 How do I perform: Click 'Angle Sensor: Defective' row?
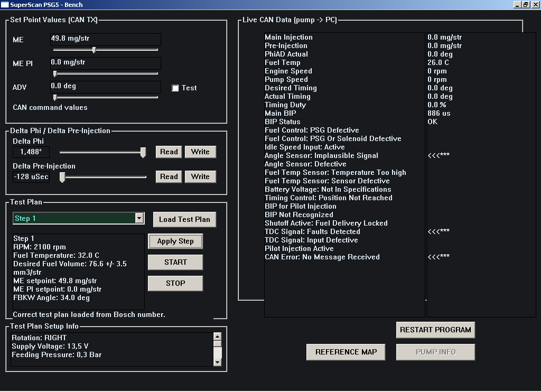305,164
